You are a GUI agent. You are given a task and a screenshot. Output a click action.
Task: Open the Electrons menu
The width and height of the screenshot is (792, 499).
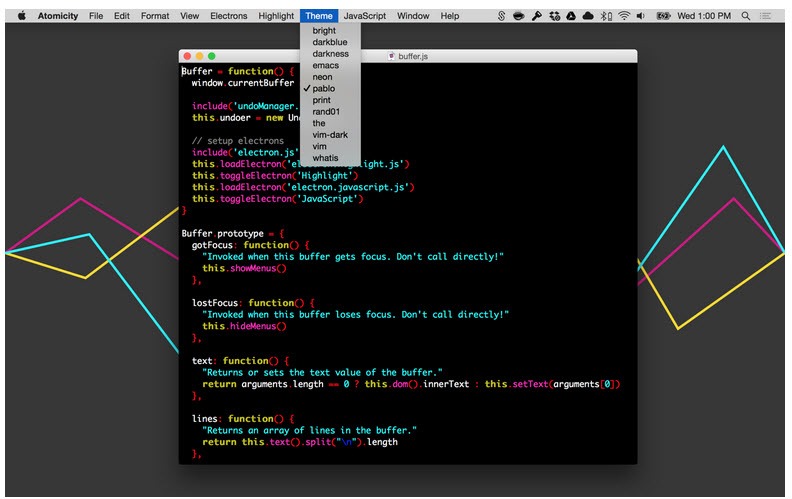(x=228, y=16)
